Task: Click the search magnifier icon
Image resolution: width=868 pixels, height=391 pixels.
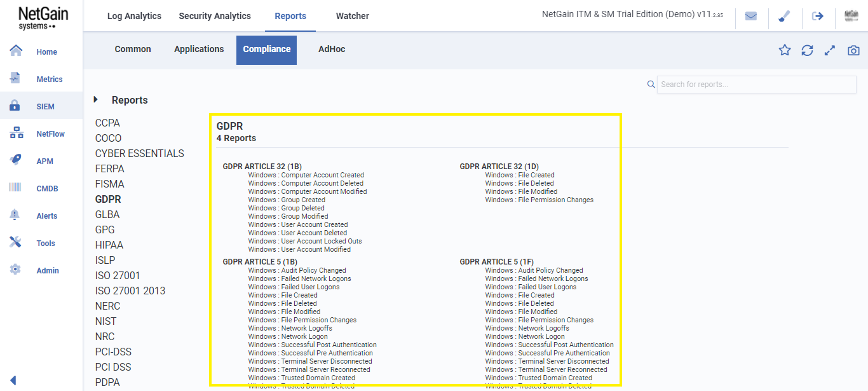Action: [x=651, y=84]
